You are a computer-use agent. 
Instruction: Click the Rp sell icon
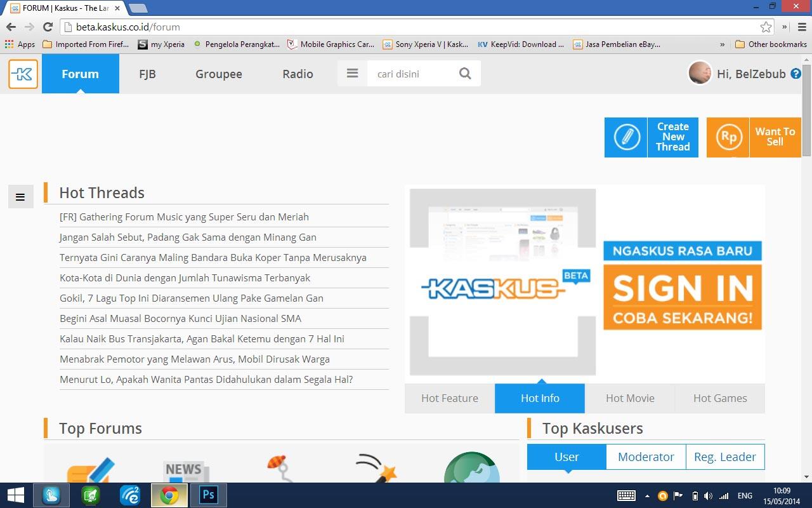(728, 137)
